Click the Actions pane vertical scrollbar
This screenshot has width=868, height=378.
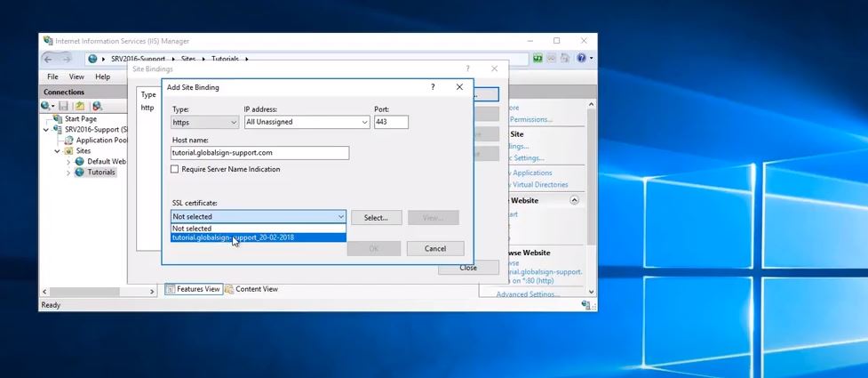591,177
